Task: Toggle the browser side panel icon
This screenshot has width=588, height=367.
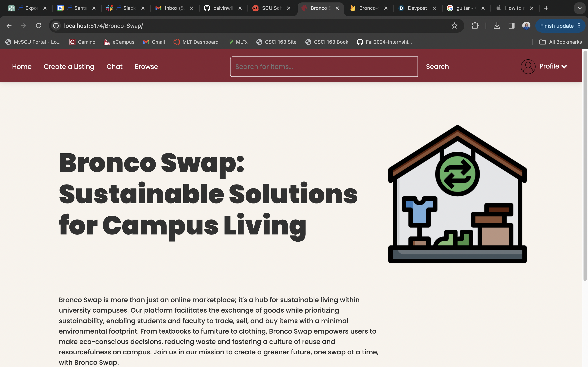Action: point(511,26)
